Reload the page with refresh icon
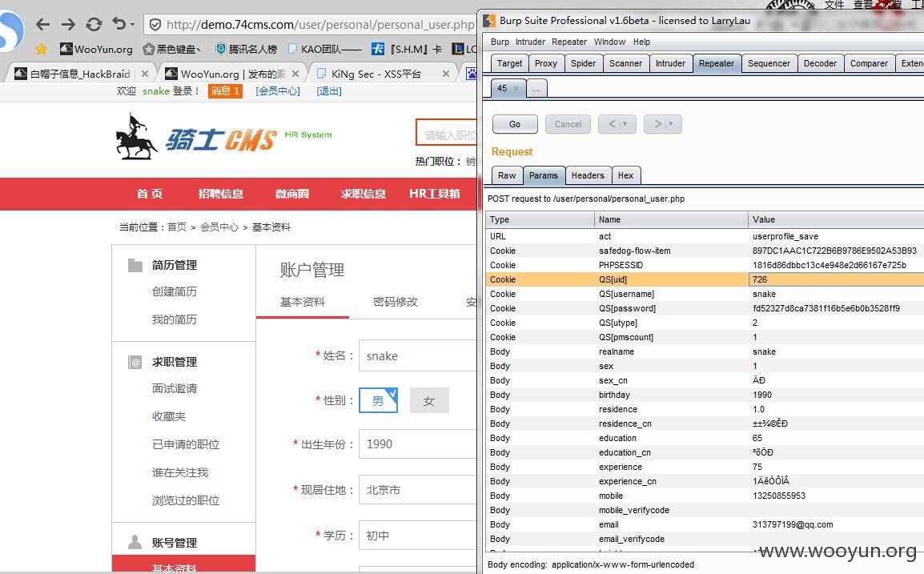 [x=94, y=24]
